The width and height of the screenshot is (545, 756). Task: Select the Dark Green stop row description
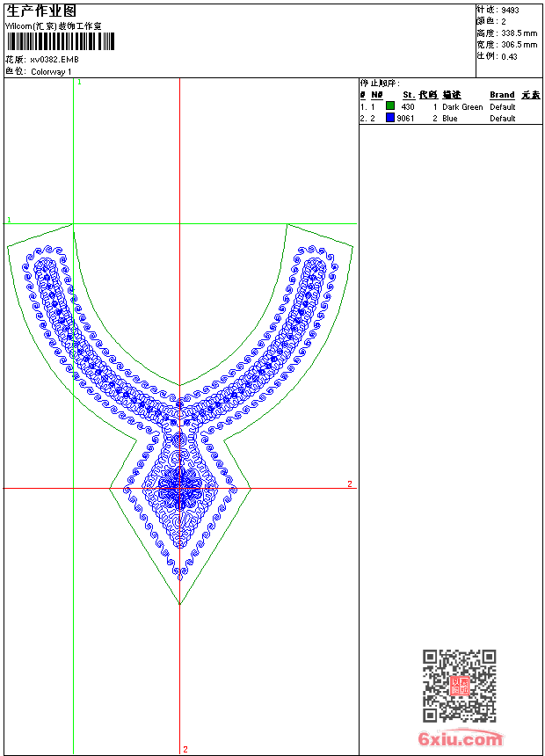(x=462, y=106)
